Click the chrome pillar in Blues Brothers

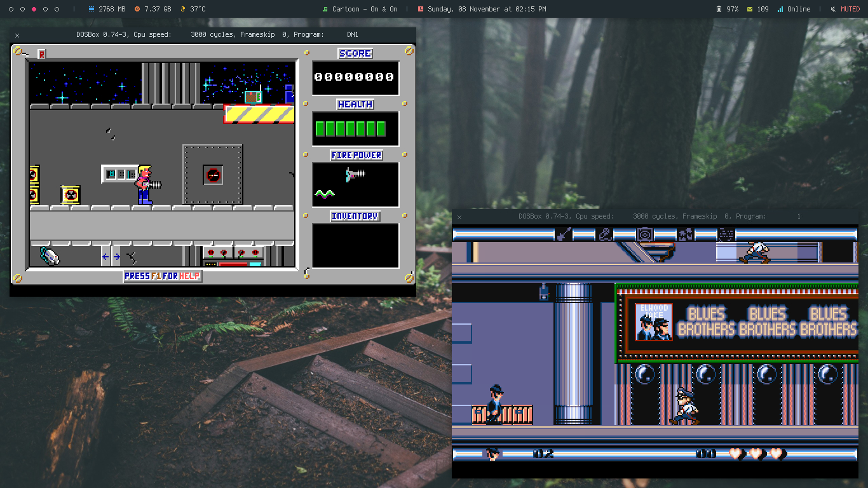573,353
